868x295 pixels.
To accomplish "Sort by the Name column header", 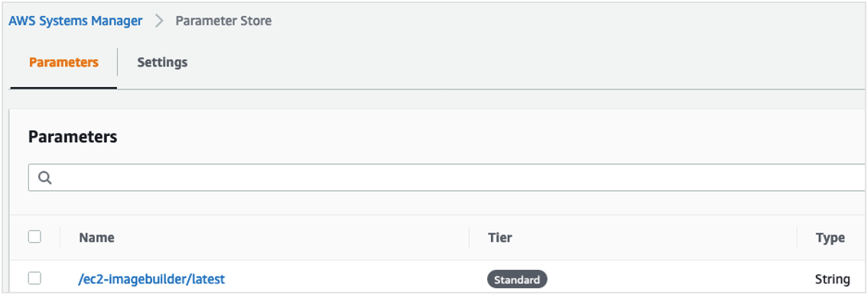I will pyautogui.click(x=97, y=238).
